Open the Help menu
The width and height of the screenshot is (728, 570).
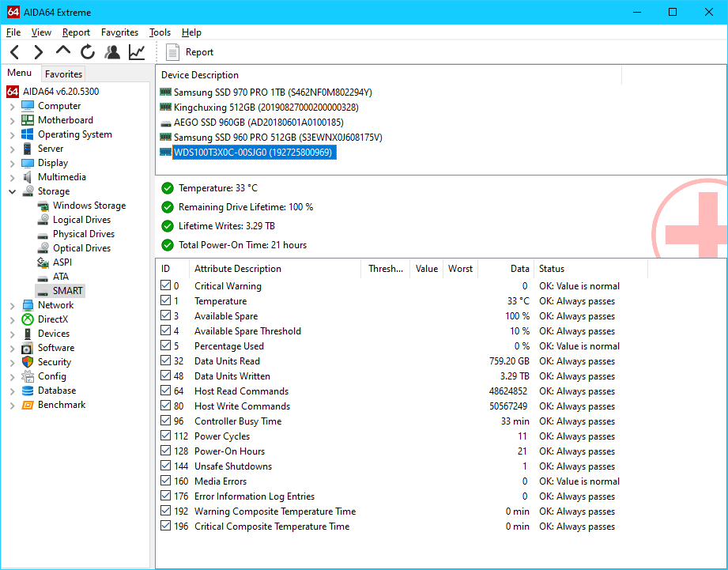coord(191,32)
